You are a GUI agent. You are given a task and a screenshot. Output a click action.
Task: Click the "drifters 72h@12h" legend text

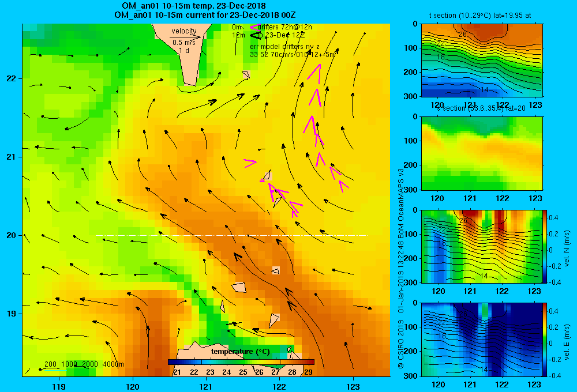(x=285, y=27)
